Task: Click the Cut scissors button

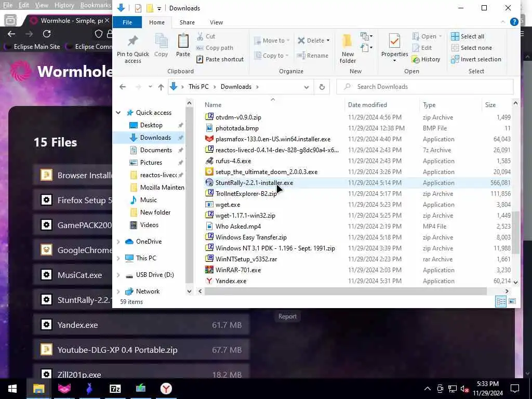Action: coord(206,36)
